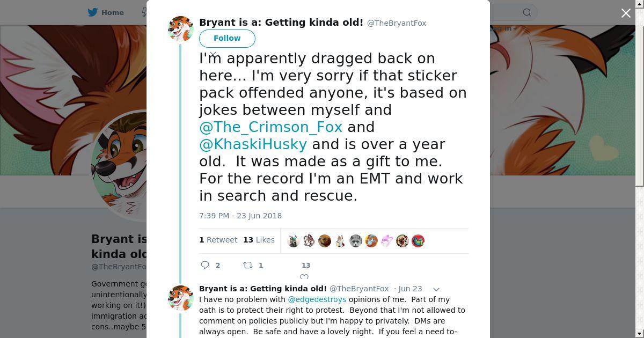The width and height of the screenshot is (644, 338).
Task: View the 13 Likes list
Action: coord(259,240)
